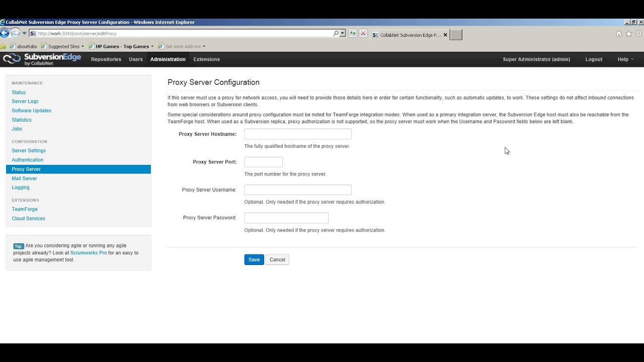
Task: Open the Suggested Sites favorites dropdown
Action: pos(62,46)
